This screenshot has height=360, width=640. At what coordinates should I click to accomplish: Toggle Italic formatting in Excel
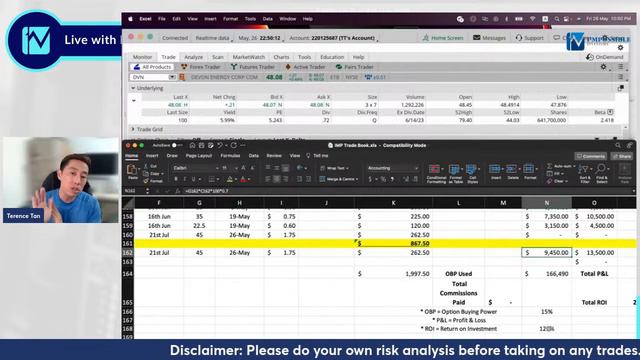click(184, 179)
